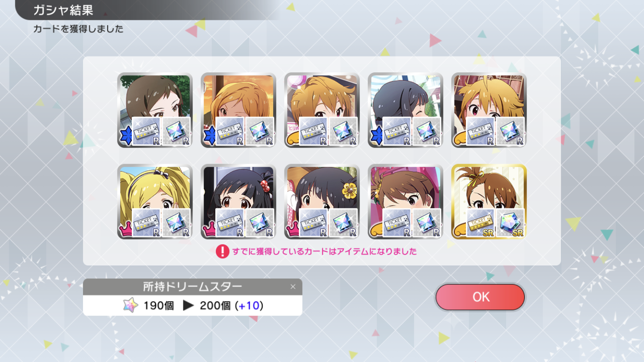644x362 pixels.
Task: Open the top-row far-right blonde girl card
Action: click(x=489, y=110)
